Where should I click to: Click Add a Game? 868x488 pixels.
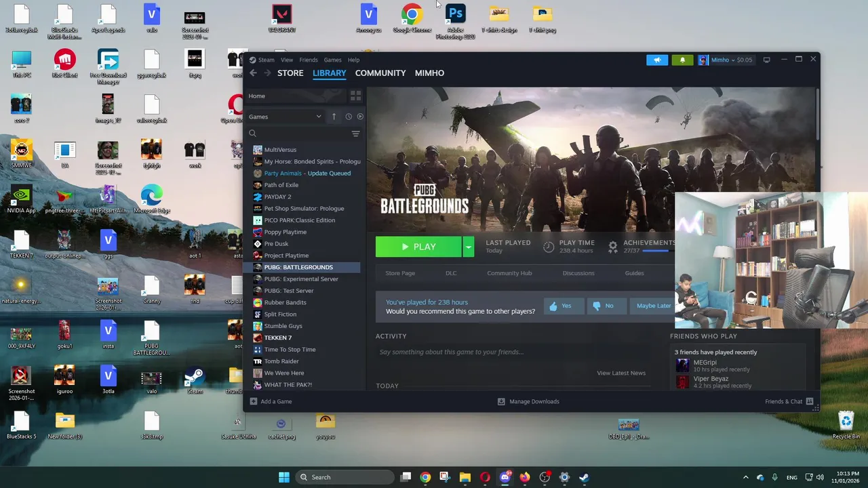[x=271, y=401]
